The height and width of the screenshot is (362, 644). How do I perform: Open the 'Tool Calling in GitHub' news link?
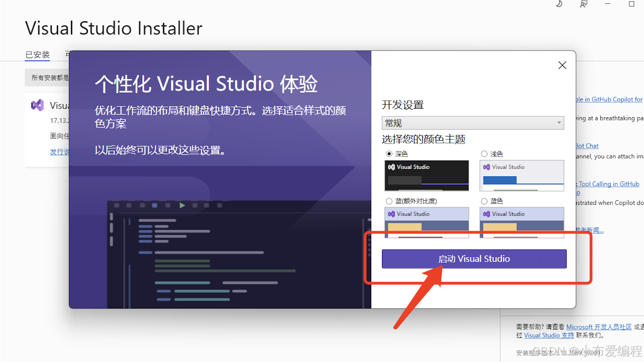pos(609,184)
